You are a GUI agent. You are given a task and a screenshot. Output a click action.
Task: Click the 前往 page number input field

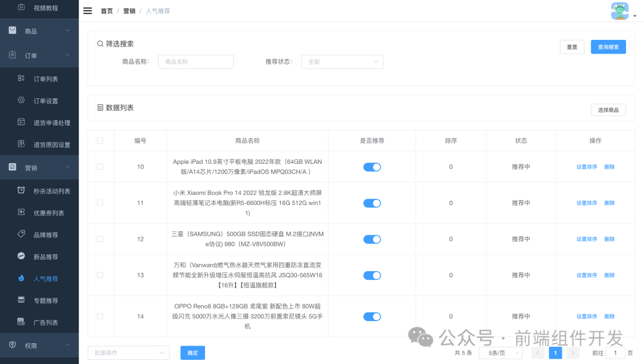(615, 353)
